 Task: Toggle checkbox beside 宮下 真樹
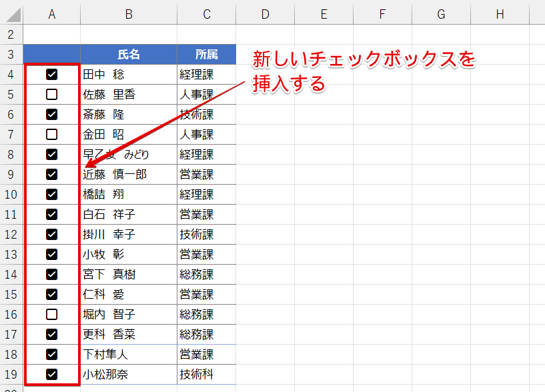click(52, 275)
